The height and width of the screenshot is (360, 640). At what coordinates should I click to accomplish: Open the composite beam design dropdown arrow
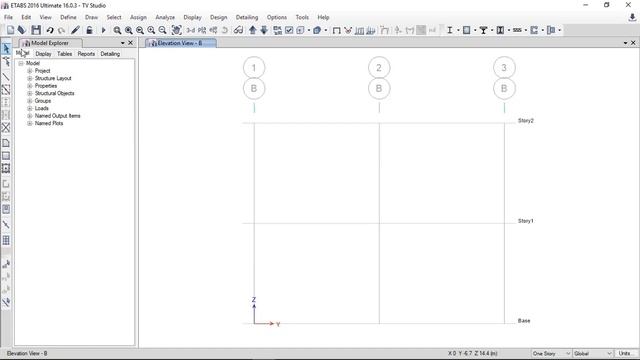tap(492, 30)
